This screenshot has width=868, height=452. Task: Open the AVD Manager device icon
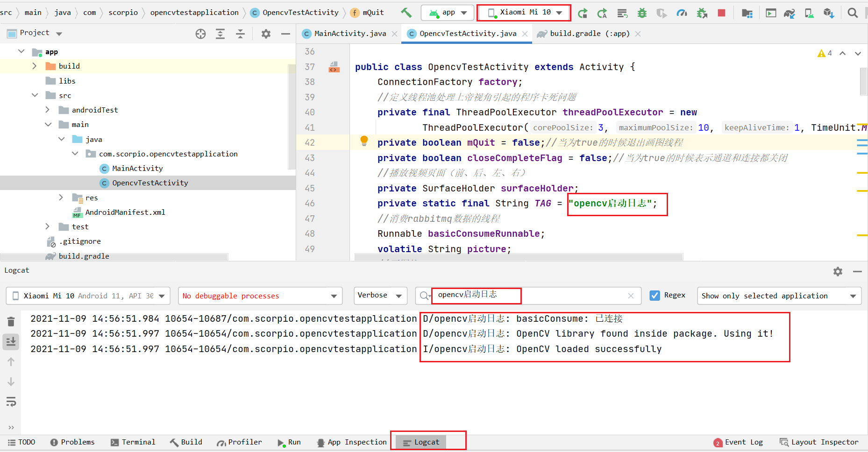pyautogui.click(x=809, y=13)
